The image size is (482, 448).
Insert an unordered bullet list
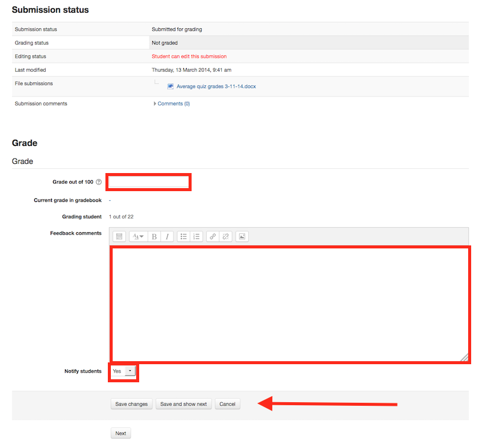[184, 236]
